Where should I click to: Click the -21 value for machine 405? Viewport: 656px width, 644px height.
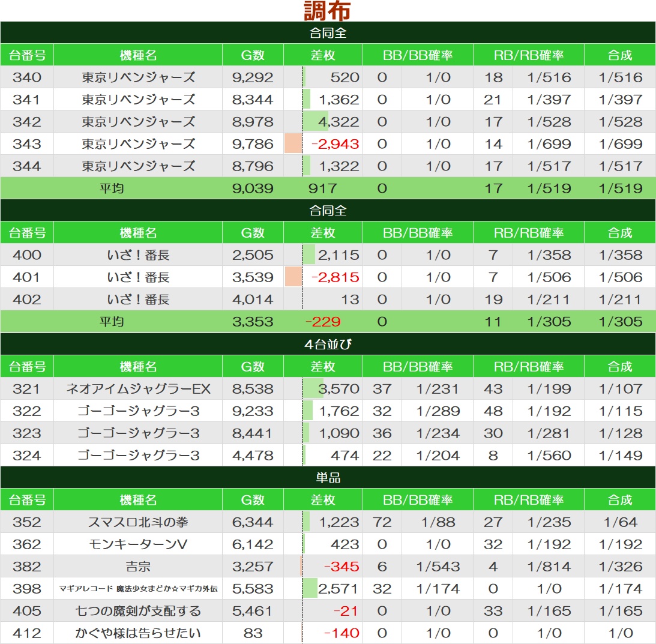[346, 610]
